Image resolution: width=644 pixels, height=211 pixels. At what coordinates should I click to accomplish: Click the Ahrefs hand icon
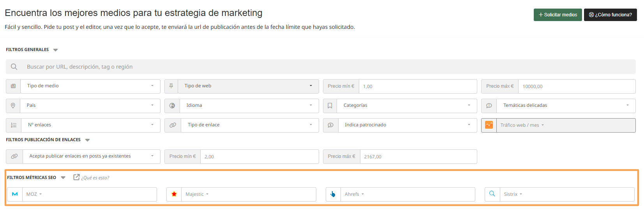tap(333, 194)
